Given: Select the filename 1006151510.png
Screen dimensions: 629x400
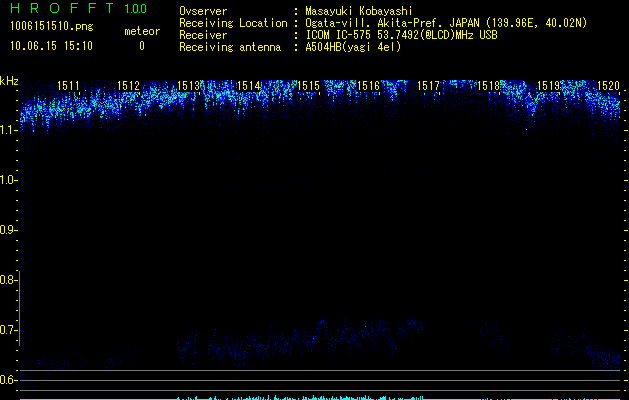Looking at the screenshot, I should pos(52,27).
